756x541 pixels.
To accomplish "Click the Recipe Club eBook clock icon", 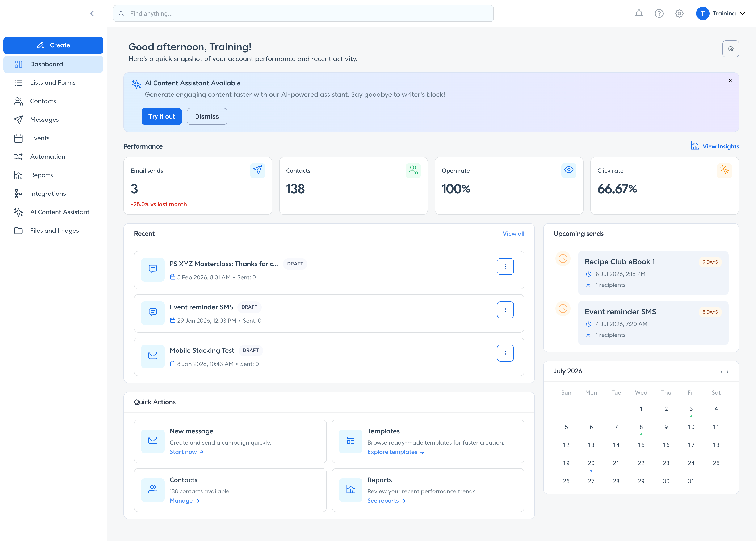I will tap(563, 259).
